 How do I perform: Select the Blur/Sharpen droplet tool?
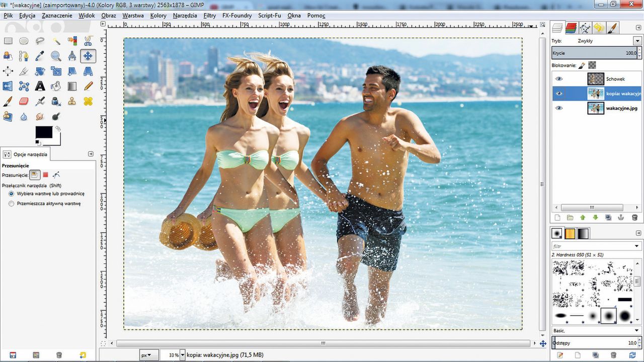coord(24,116)
